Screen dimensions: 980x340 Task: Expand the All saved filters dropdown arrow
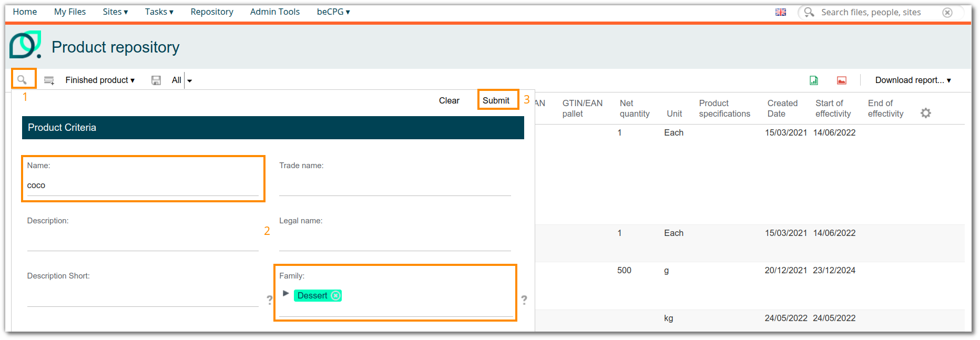190,80
